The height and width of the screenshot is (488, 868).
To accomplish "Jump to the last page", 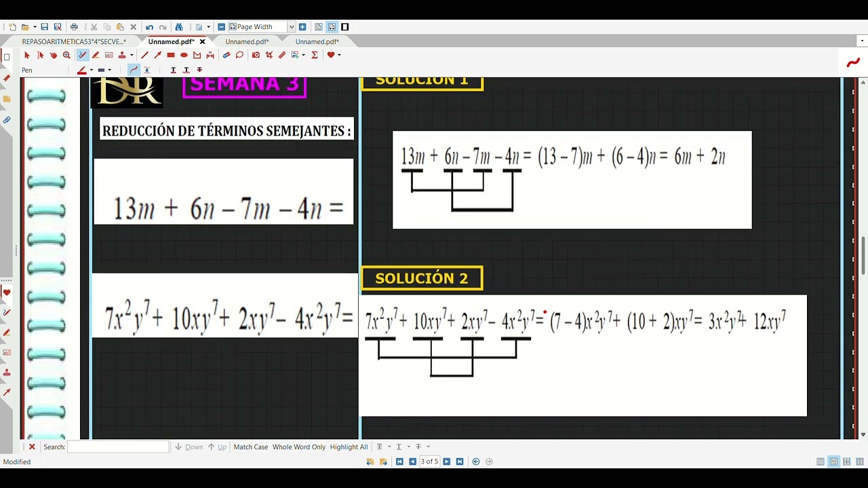I will 460,462.
